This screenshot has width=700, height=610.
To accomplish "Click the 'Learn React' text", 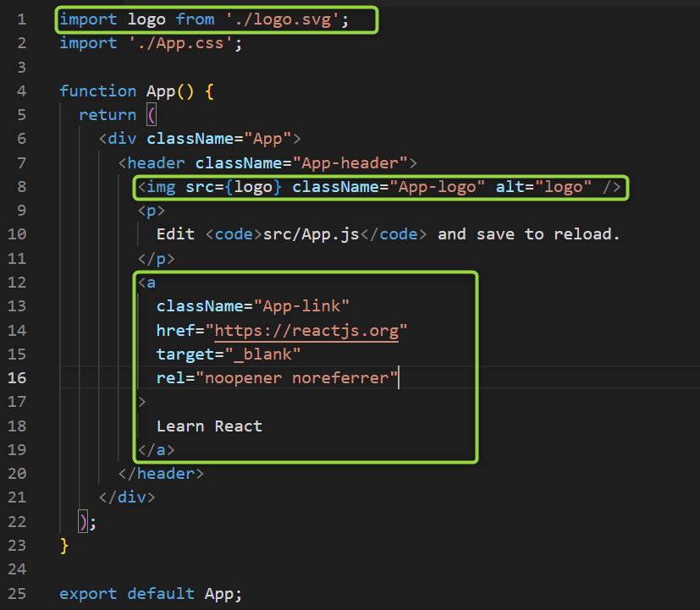I will coord(209,426).
